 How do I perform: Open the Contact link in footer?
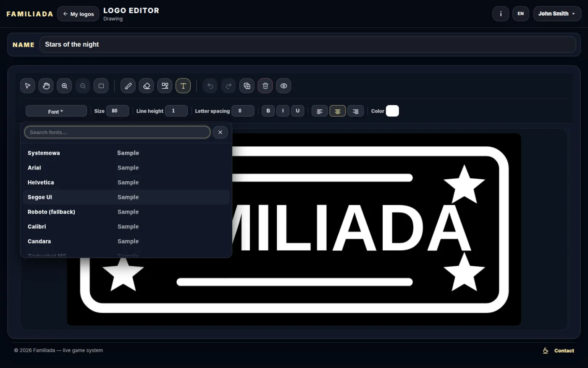(559, 351)
